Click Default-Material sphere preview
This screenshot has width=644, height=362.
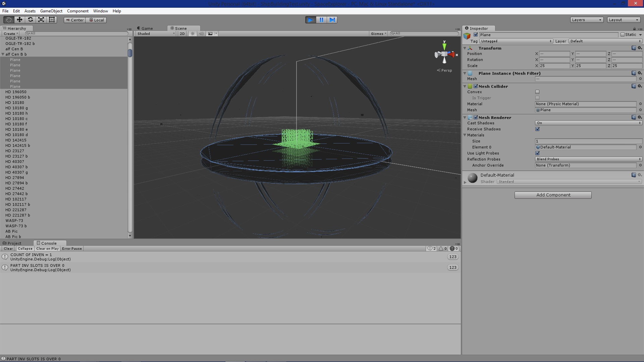(x=472, y=178)
